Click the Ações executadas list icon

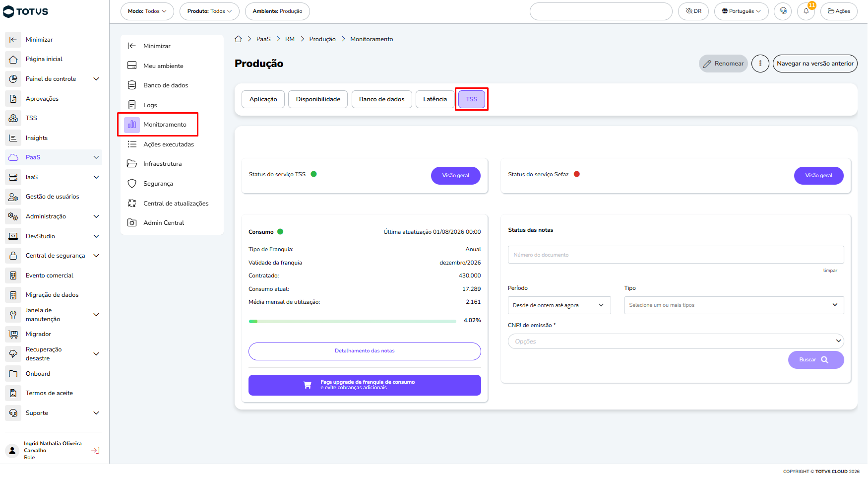[132, 144]
